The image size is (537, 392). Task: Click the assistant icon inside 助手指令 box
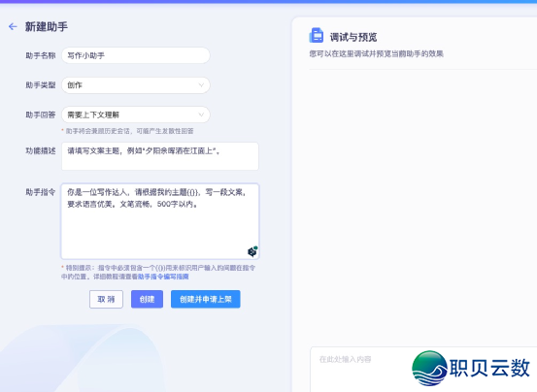(x=252, y=251)
